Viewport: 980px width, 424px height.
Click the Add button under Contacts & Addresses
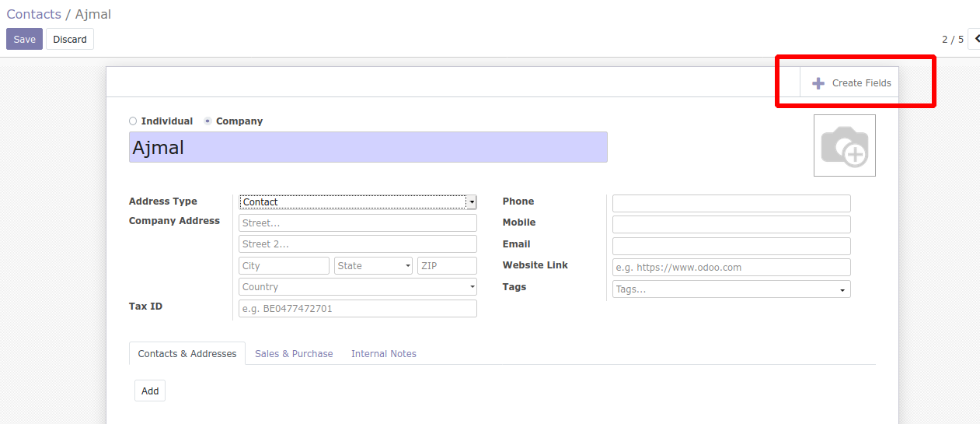[x=150, y=391]
